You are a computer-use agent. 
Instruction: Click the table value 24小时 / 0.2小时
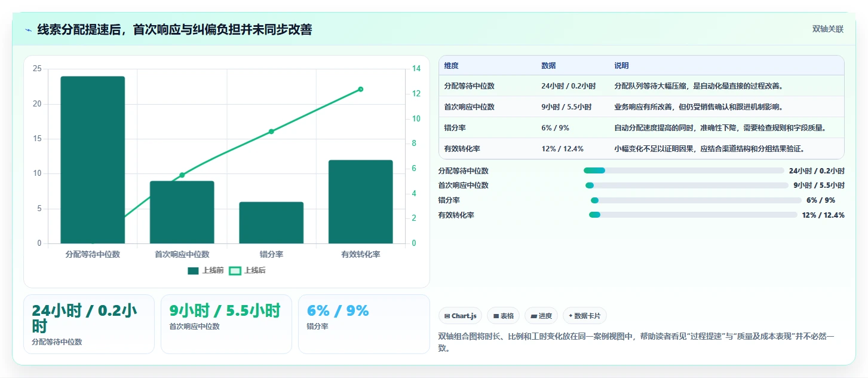pyautogui.click(x=568, y=86)
